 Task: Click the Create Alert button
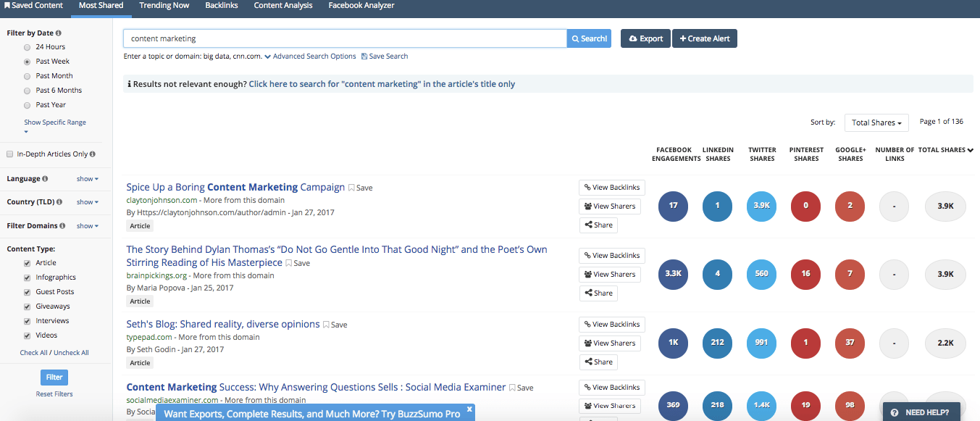coord(704,38)
